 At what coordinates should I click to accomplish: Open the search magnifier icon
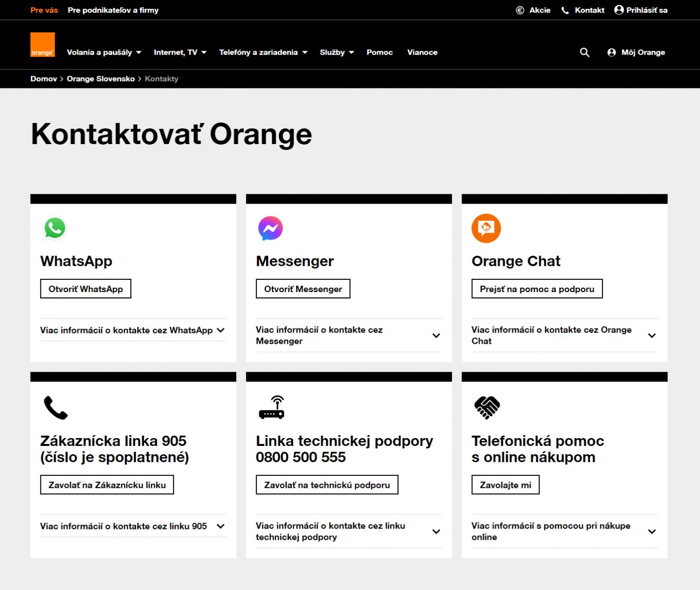pyautogui.click(x=584, y=53)
